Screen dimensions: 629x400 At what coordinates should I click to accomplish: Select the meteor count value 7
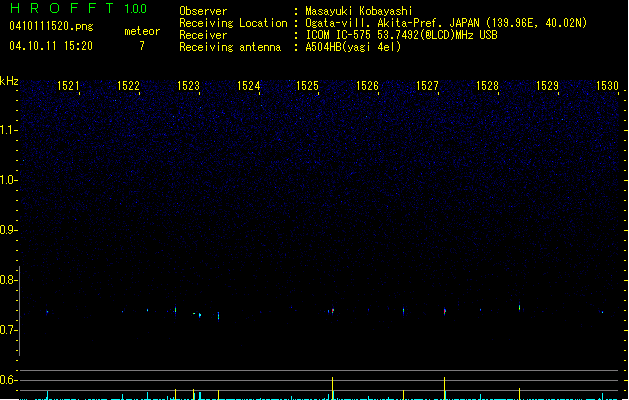pos(142,46)
